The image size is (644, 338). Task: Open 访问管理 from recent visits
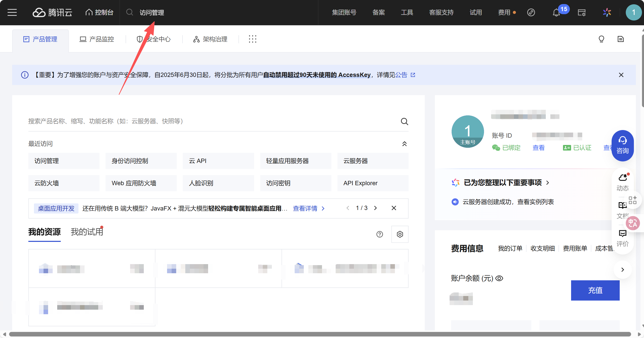[64, 161]
